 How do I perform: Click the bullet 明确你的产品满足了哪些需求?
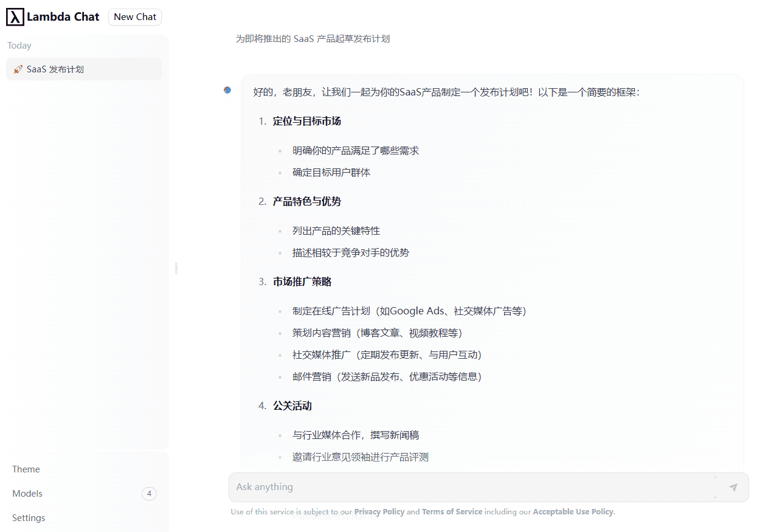356,150
